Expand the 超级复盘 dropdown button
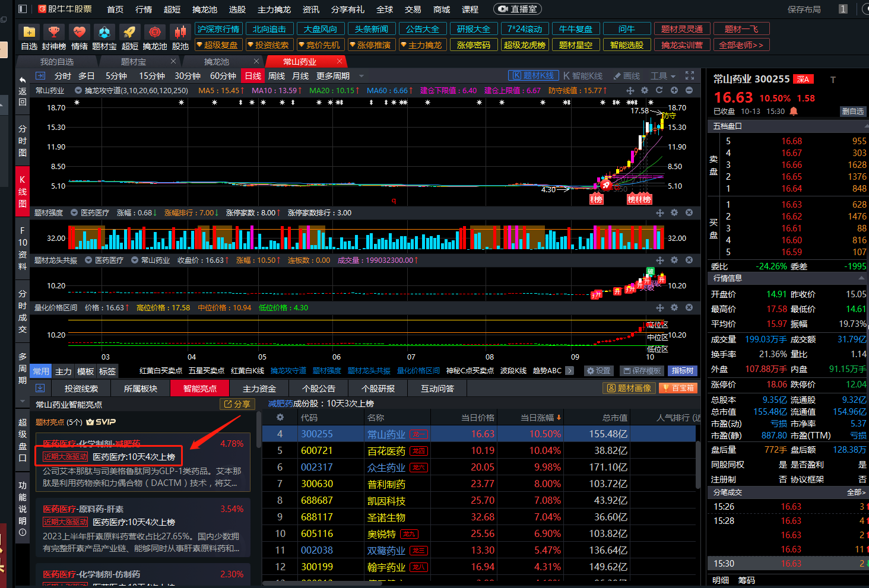This screenshot has height=588, width=869. point(217,45)
